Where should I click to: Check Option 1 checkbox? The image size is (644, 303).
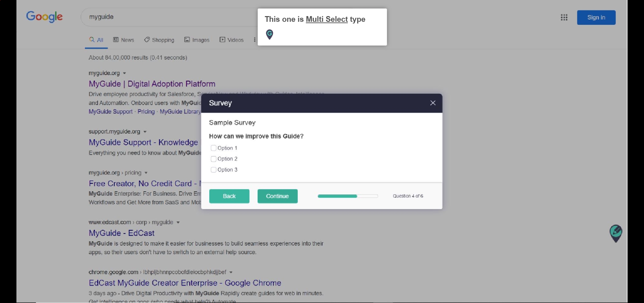[x=213, y=148]
